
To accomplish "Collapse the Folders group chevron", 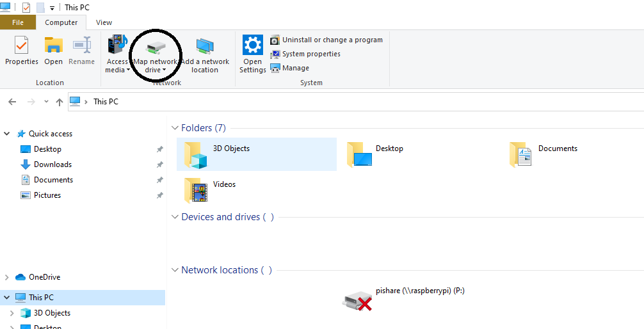I will tap(175, 128).
